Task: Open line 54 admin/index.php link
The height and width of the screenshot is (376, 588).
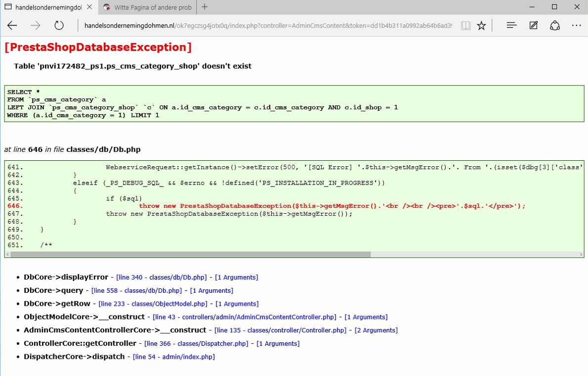Action: pos(173,357)
